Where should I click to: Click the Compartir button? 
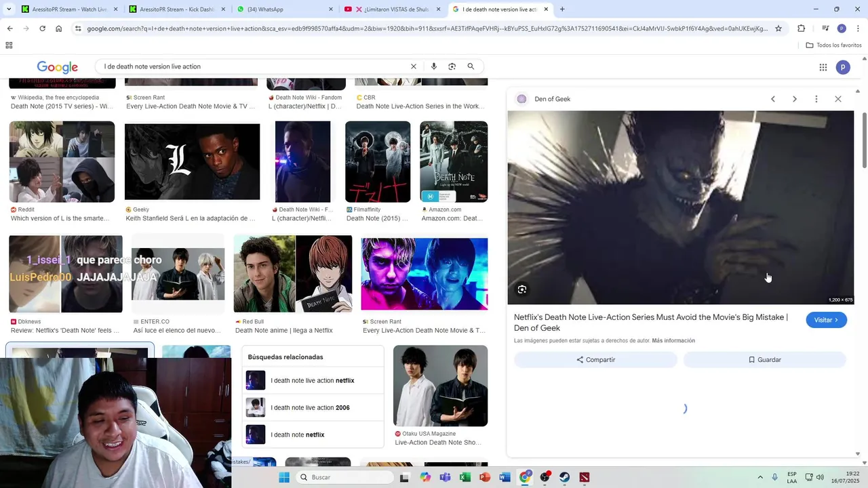(x=595, y=360)
